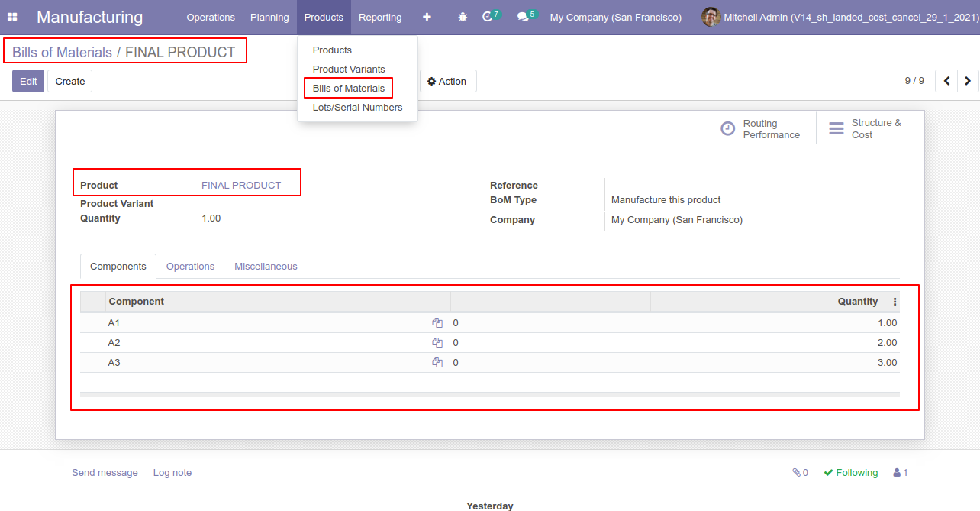This screenshot has height=511, width=980.
Task: Open the Routing Performance stat button
Action: [x=762, y=129]
